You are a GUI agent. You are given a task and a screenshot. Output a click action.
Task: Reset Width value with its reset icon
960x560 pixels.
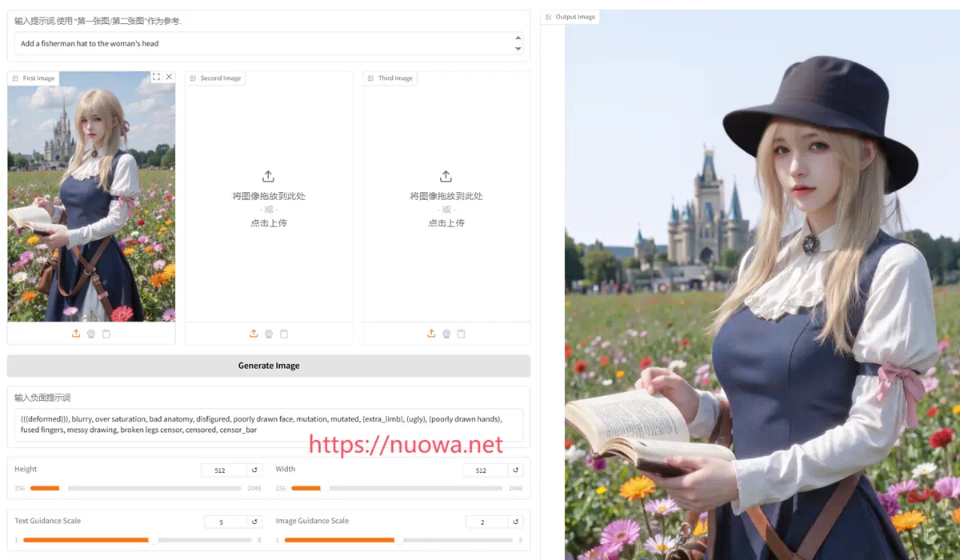click(516, 470)
